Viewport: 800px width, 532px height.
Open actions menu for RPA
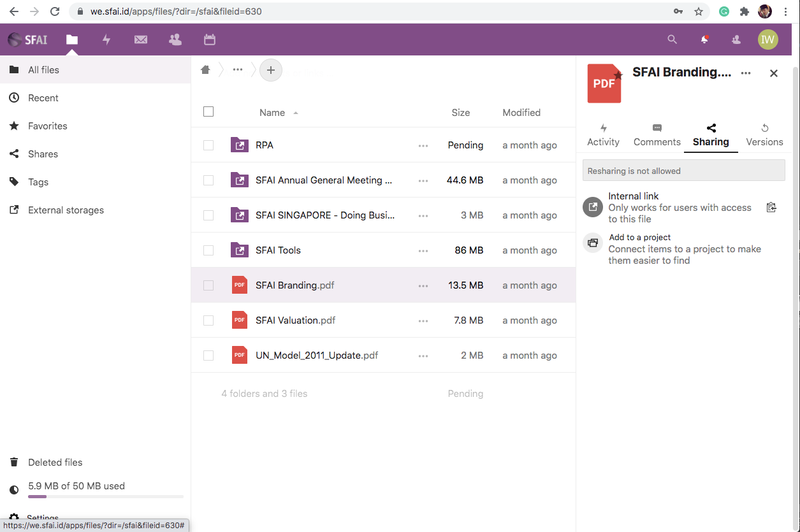click(423, 146)
